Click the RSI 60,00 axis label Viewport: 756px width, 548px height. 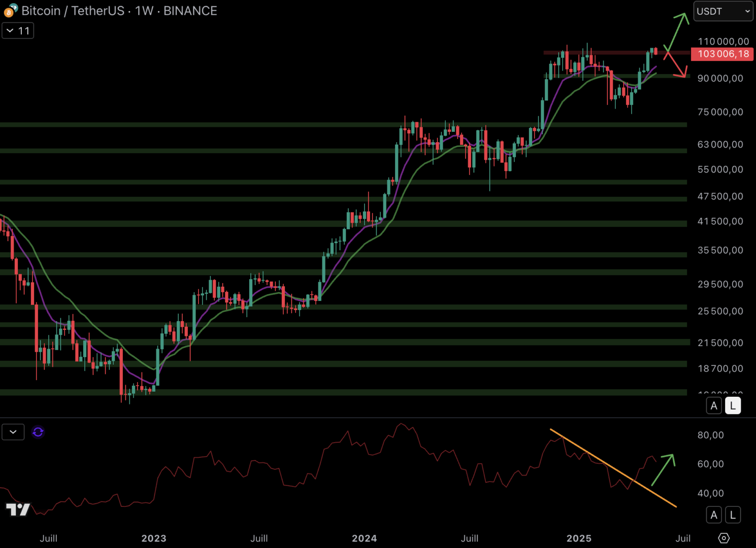[710, 464]
